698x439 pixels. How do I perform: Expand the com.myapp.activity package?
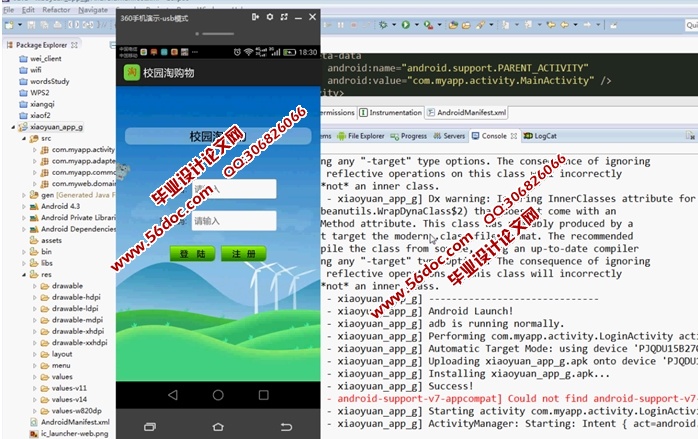(x=34, y=150)
